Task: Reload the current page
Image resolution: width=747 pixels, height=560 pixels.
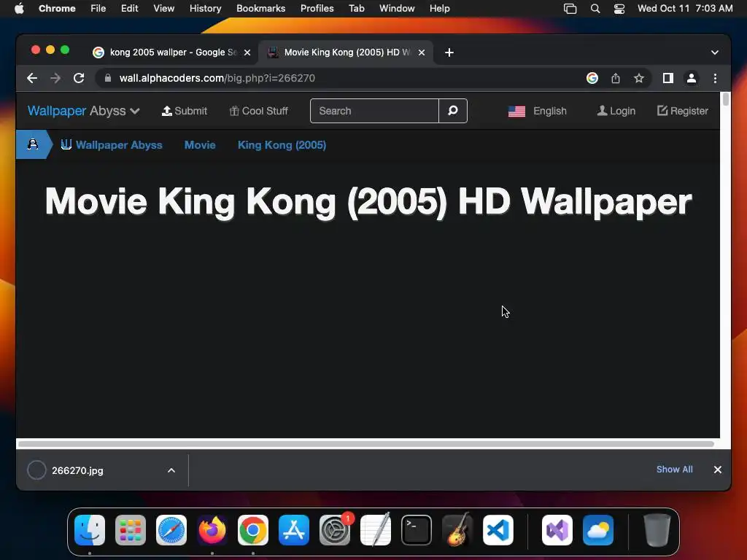Action: point(79,78)
